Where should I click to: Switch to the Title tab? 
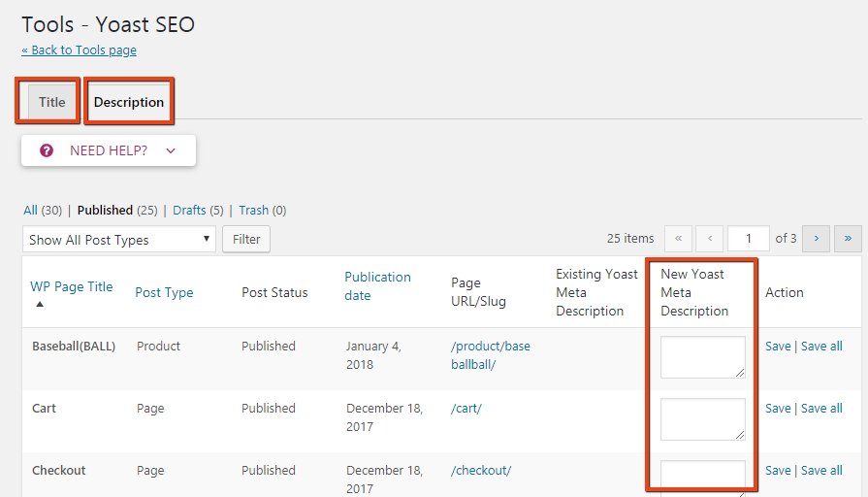(x=51, y=102)
